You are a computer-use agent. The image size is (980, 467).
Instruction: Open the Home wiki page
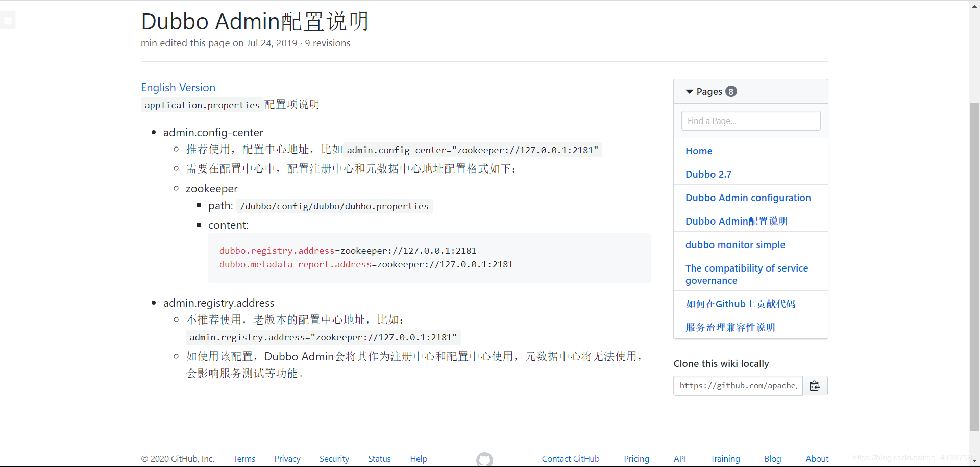coord(699,151)
